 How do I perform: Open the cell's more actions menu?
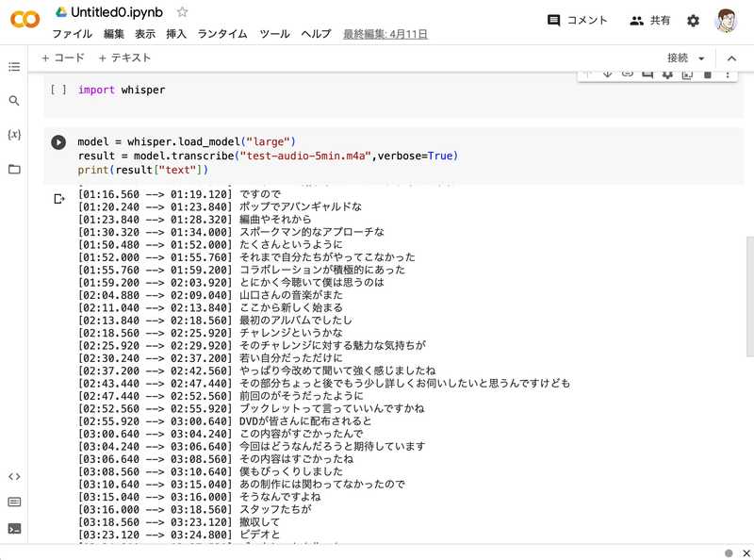coord(728,73)
